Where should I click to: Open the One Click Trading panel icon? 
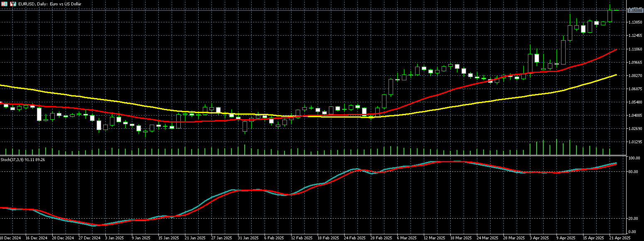pos(4,4)
